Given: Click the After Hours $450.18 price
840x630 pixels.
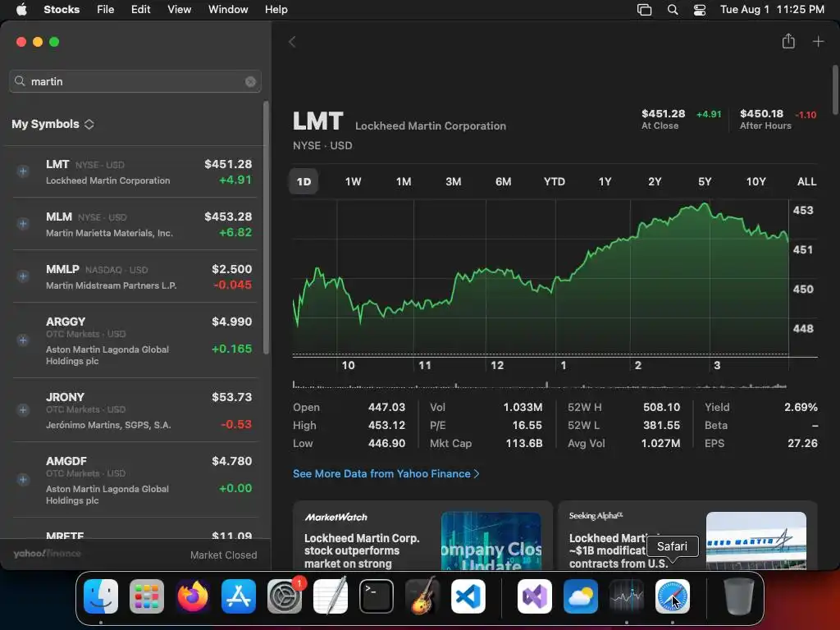Looking at the screenshot, I should coord(761,113).
